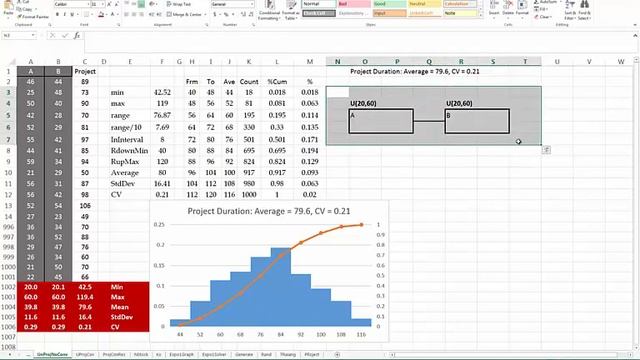
Task: Increase font size with the large A
Action: 109,4
